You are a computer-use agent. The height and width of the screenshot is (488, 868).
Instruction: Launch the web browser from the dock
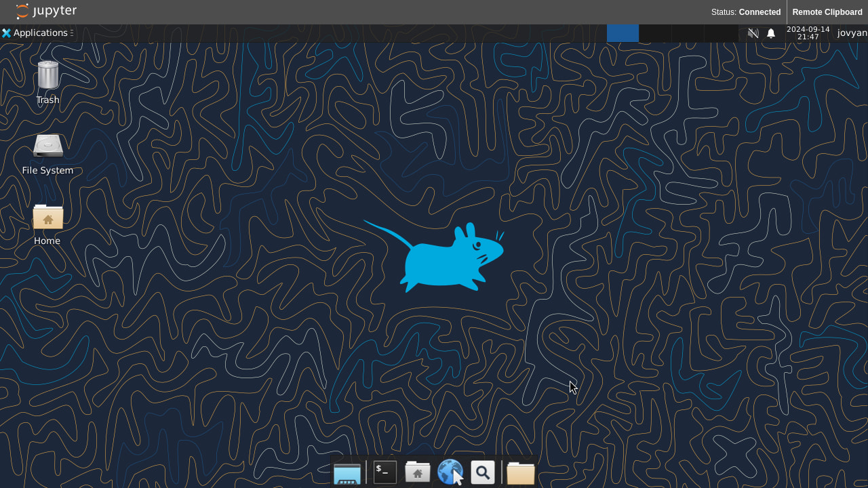click(x=450, y=472)
